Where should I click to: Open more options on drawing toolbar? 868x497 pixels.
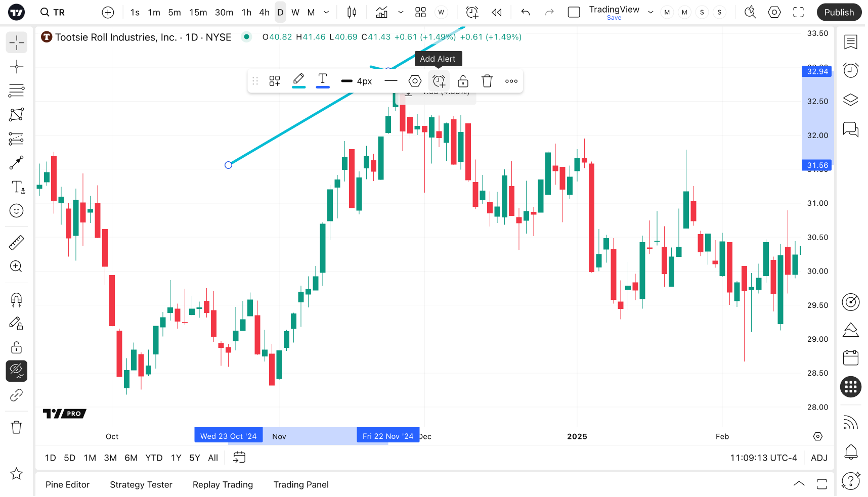pyautogui.click(x=511, y=81)
